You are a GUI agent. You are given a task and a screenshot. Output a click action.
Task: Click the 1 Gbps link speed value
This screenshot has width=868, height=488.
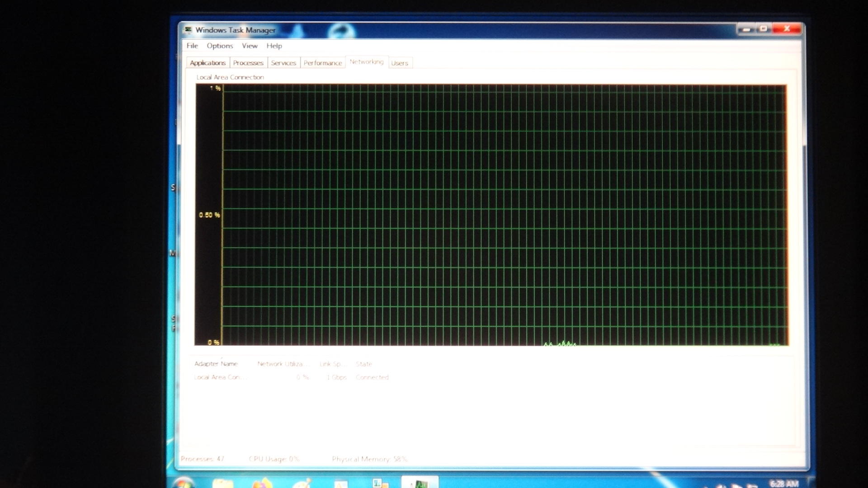337,377
